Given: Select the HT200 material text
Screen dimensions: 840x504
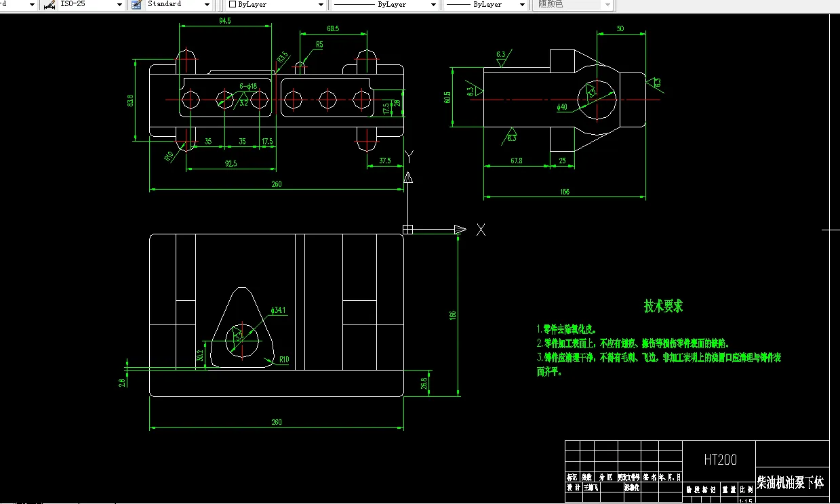Looking at the screenshot, I should (720, 460).
